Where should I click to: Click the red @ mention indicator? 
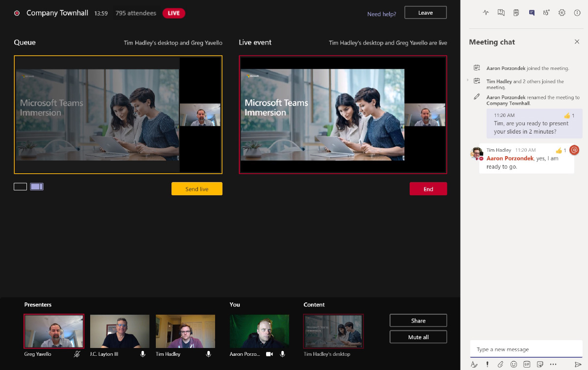point(574,150)
